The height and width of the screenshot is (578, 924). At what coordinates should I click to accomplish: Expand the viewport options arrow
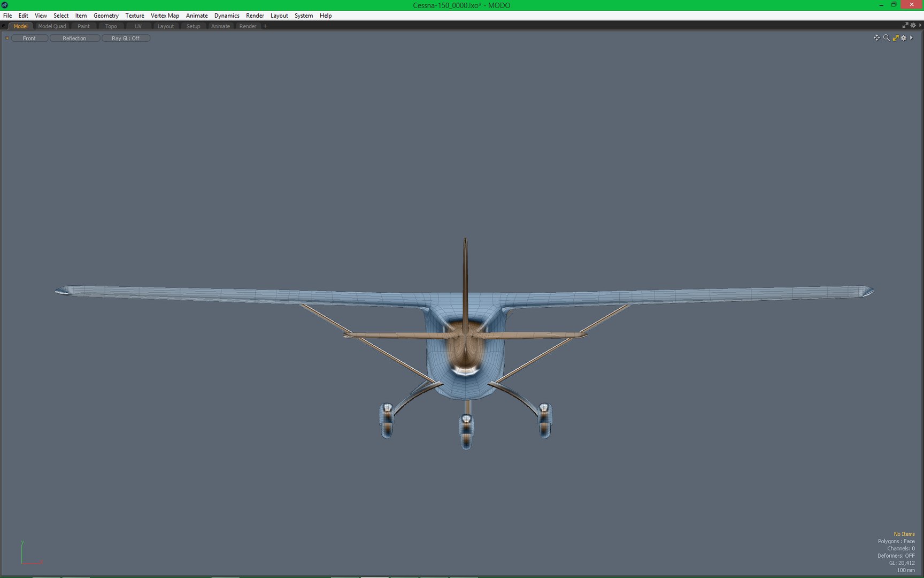[911, 37]
